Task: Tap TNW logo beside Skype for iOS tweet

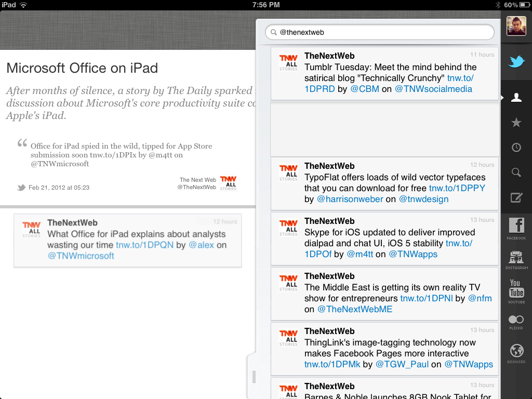Action: (288, 228)
